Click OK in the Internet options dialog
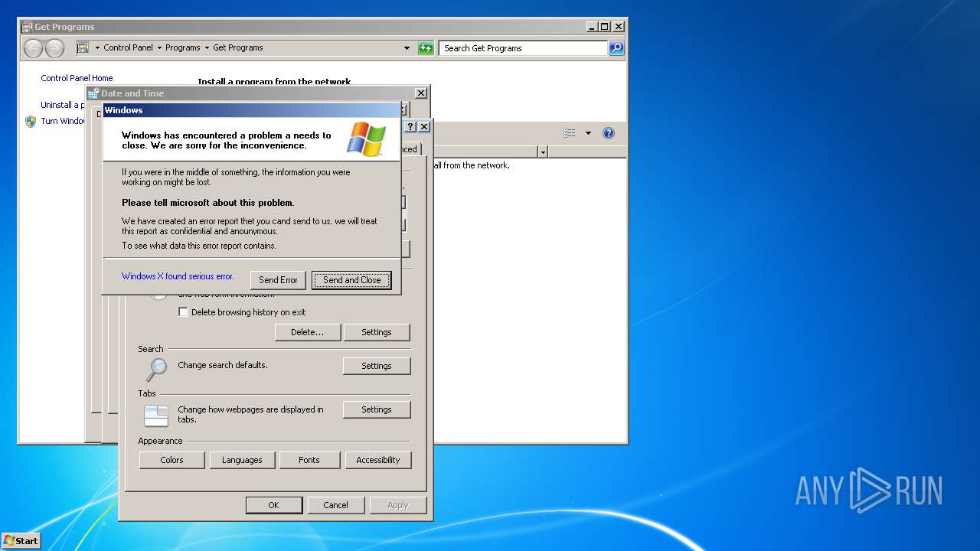Screen dimensions: 980x551 (x=273, y=505)
